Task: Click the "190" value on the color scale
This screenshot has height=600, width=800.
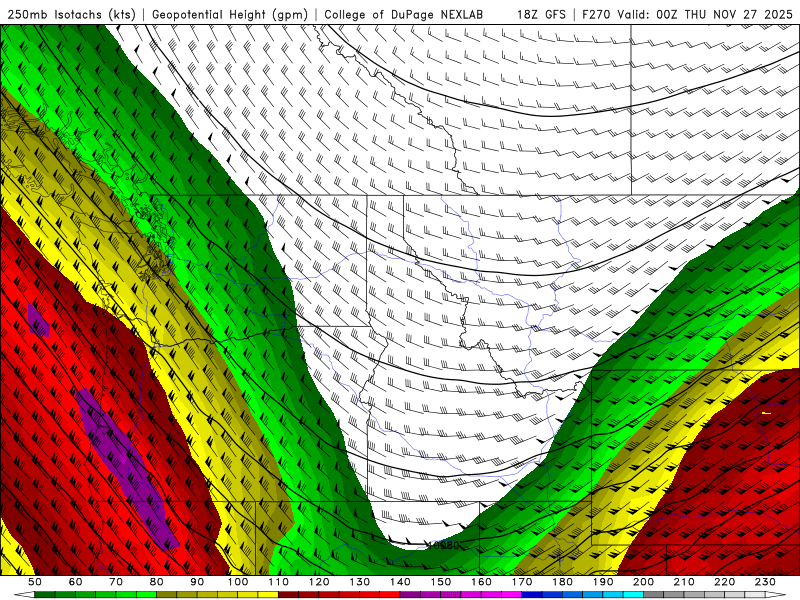Action: point(603,582)
